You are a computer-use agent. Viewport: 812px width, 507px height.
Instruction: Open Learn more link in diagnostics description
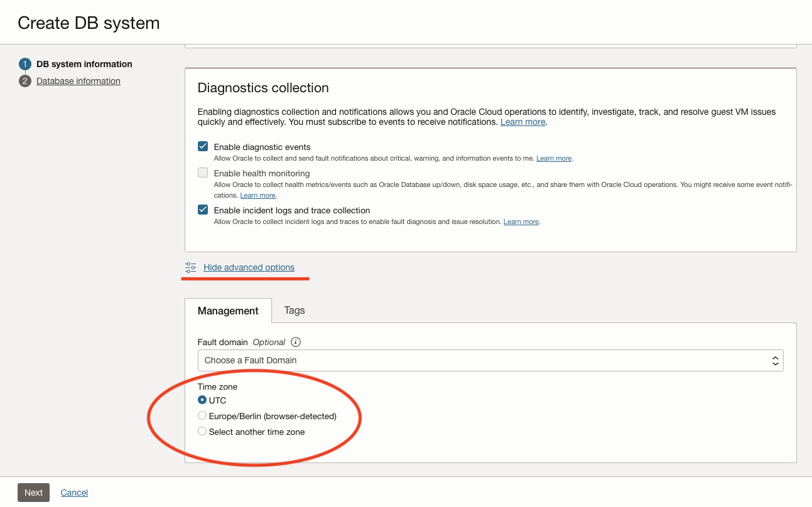(522, 122)
